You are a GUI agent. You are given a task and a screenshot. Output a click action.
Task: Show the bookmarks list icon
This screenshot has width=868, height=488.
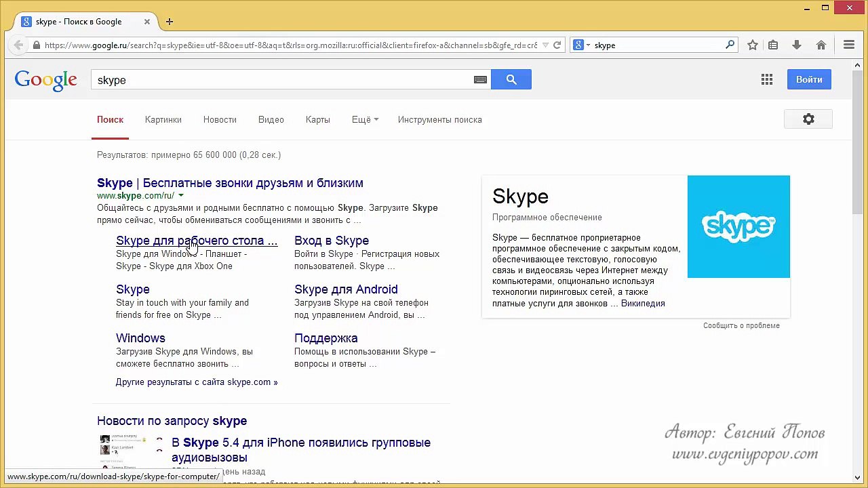[x=773, y=45]
